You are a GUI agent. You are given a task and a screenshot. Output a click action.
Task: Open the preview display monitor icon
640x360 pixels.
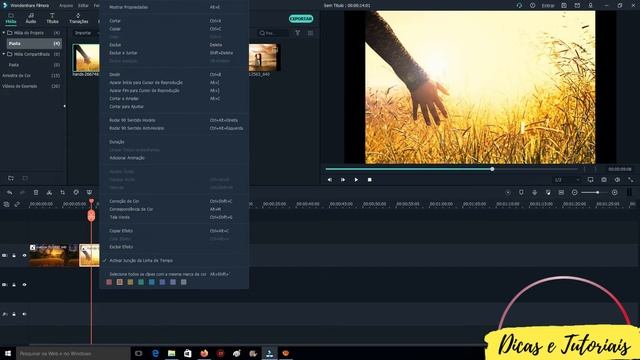click(591, 180)
